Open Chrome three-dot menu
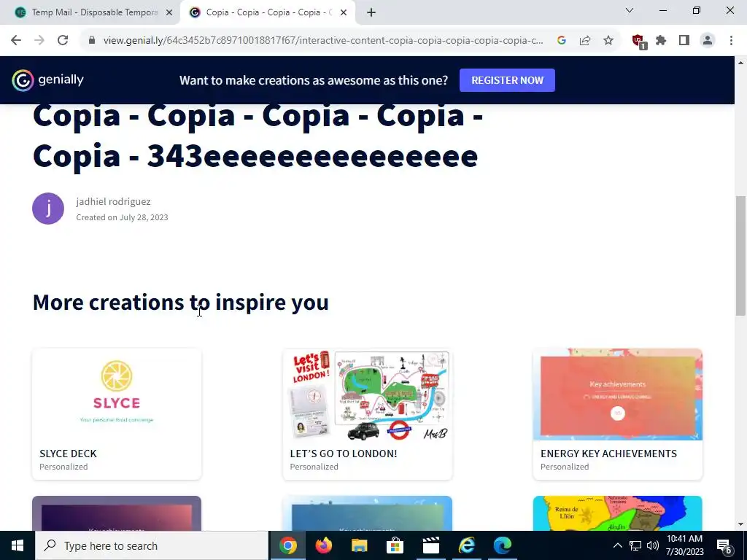 (x=731, y=41)
